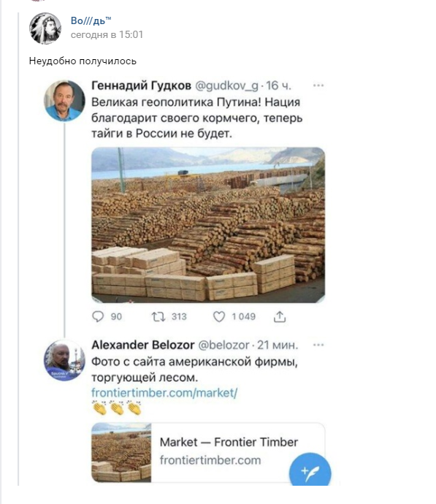Open the @belozor handle
Image resolution: width=436 pixels, height=504 pixels.
[x=223, y=345]
